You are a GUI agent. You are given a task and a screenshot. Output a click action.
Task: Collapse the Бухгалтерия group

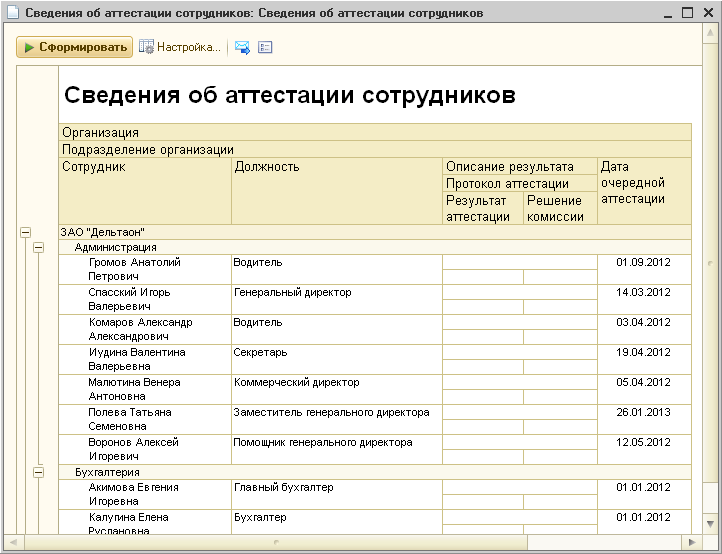click(x=40, y=472)
